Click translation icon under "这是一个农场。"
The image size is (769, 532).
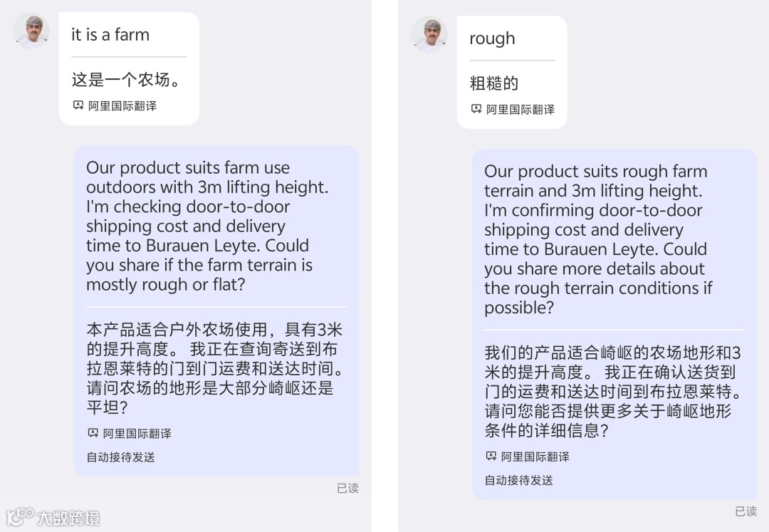point(78,105)
